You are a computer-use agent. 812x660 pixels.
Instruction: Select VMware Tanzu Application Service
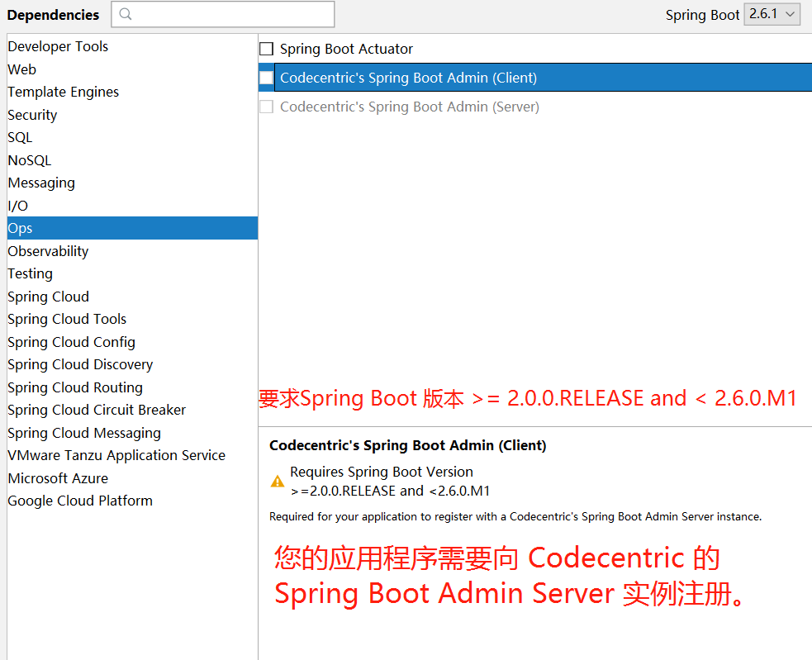116,455
